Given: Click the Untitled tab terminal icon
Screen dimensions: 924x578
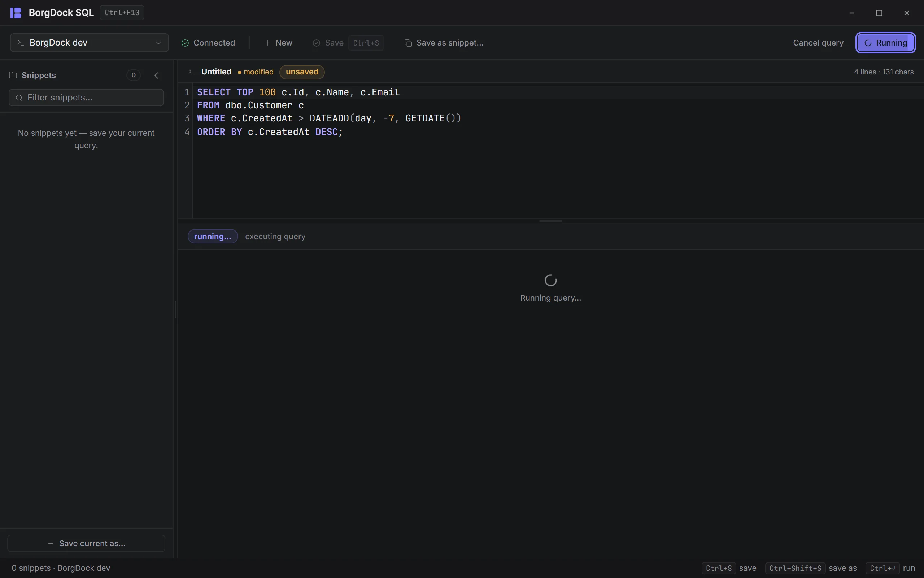Looking at the screenshot, I should pos(192,72).
